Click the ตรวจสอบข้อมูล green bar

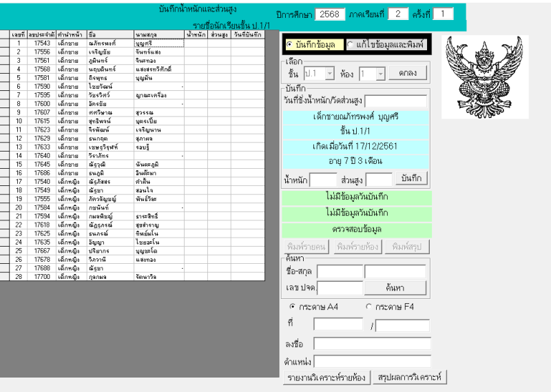[x=357, y=229]
